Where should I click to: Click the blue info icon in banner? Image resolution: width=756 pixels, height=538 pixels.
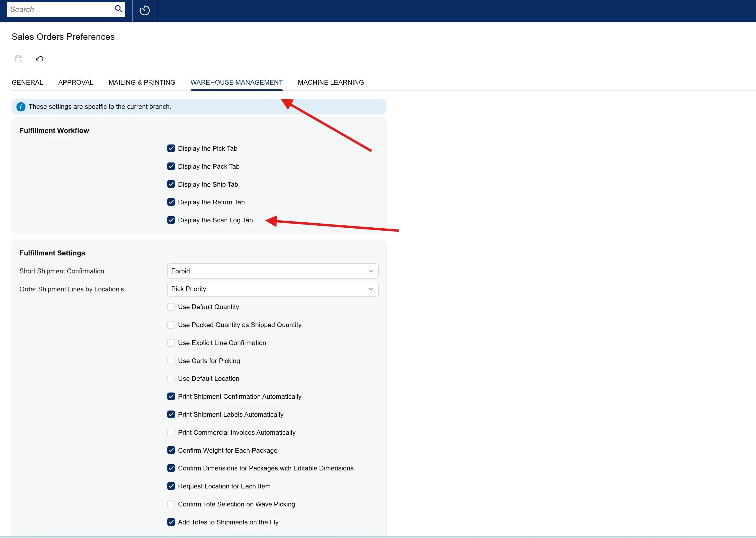pyautogui.click(x=21, y=107)
